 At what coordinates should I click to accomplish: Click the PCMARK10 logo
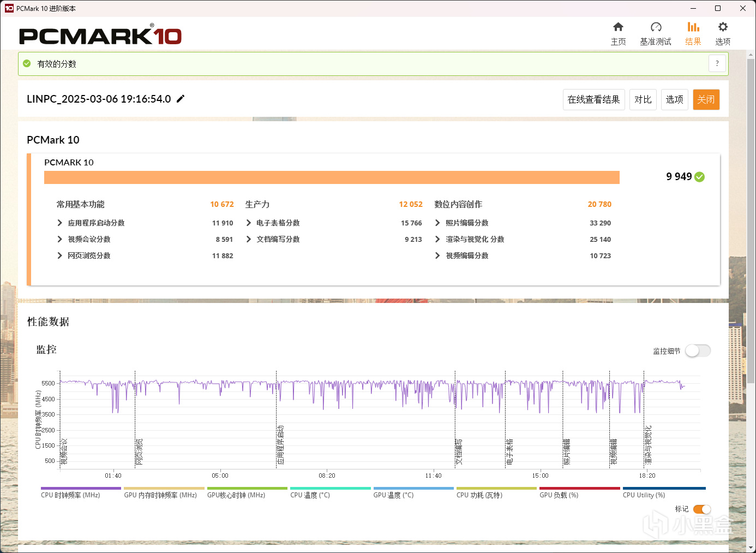tap(100, 35)
